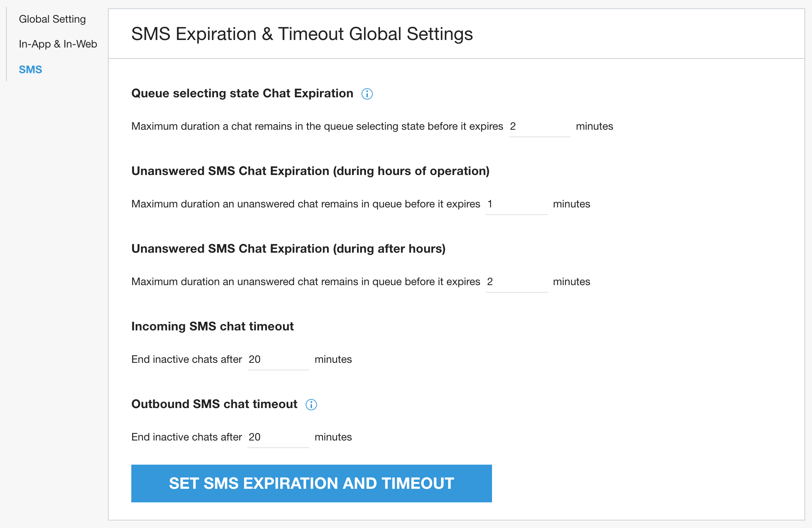Click the Incoming SMS chat timeout heading
Viewport: 812px width, 528px height.
[212, 327]
